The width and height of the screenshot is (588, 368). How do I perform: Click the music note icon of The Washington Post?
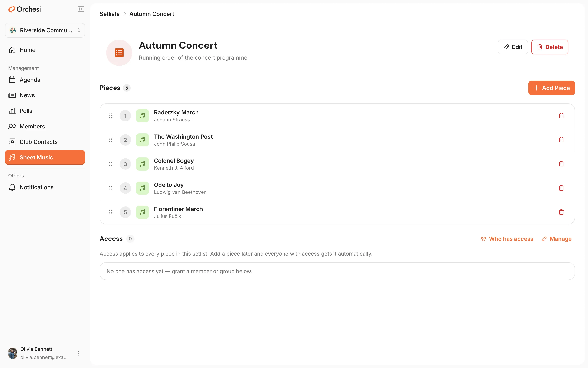142,140
